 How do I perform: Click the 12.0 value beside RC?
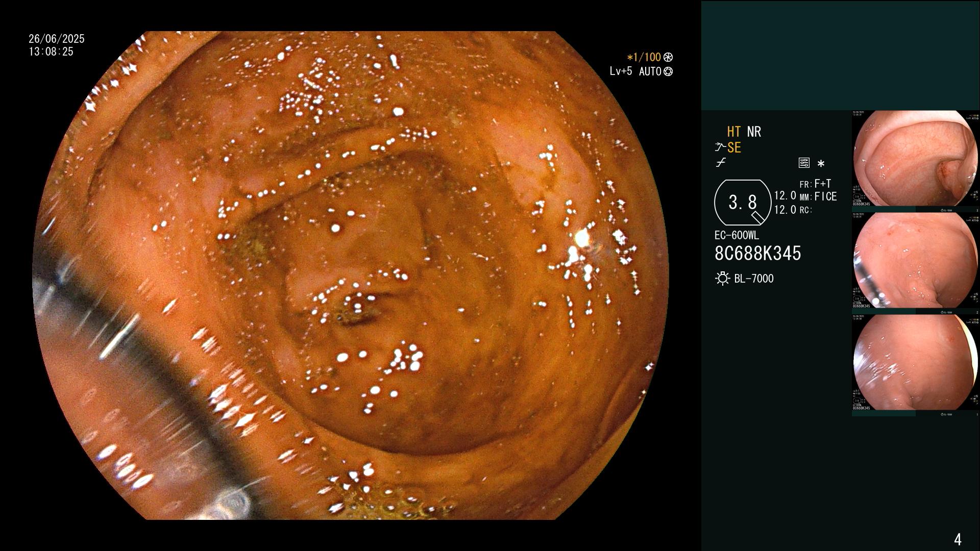click(x=785, y=210)
